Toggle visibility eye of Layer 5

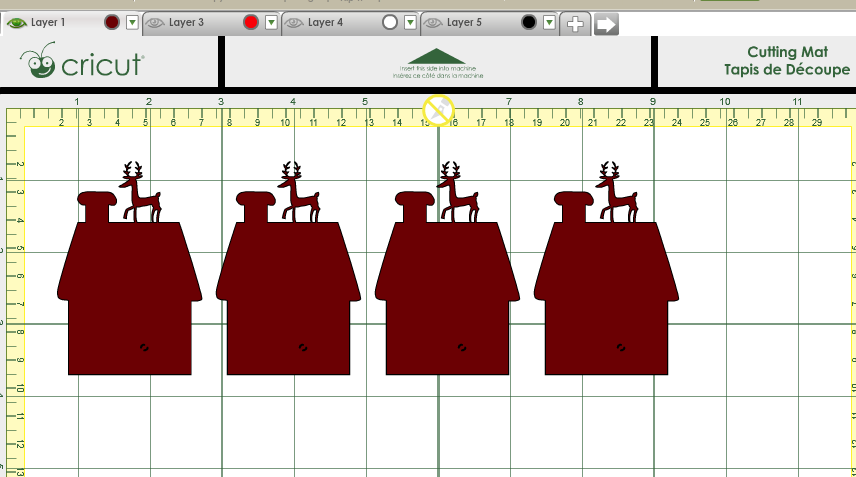tap(433, 23)
